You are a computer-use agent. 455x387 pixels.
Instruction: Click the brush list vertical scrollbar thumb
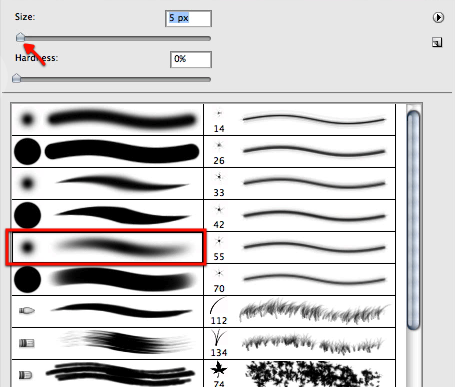pos(413,220)
